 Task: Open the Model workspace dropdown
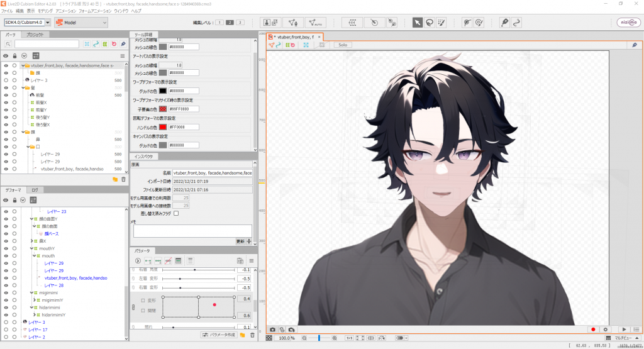[x=80, y=23]
